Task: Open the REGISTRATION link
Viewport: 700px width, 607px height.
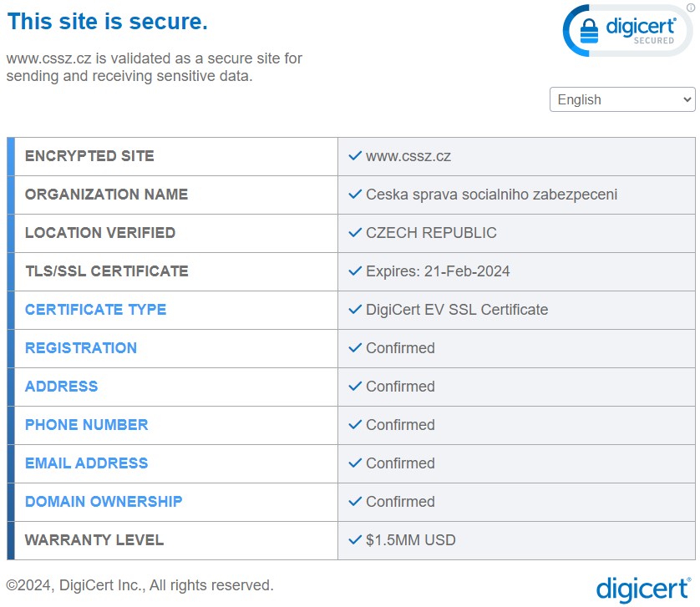Action: (81, 348)
